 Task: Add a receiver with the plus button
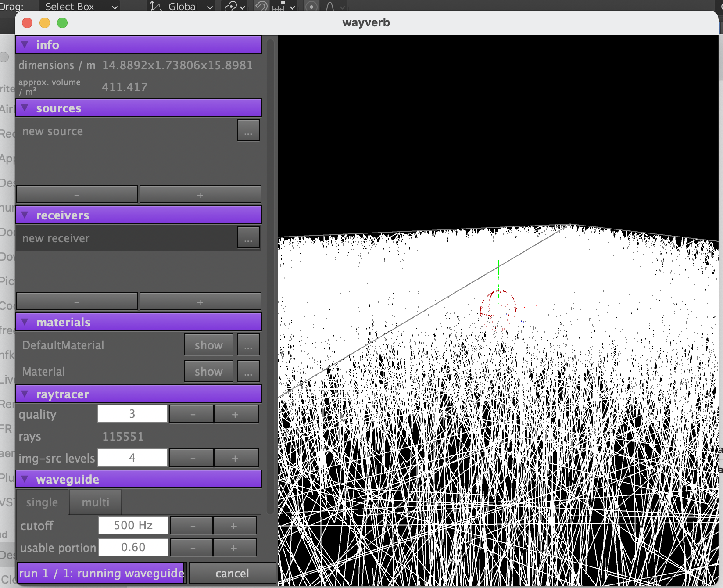coord(200,302)
